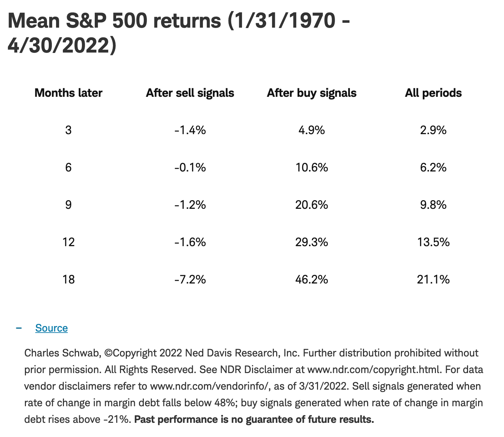Select the 6.2% all periods value
The height and width of the screenshot is (437, 504).
point(433,168)
